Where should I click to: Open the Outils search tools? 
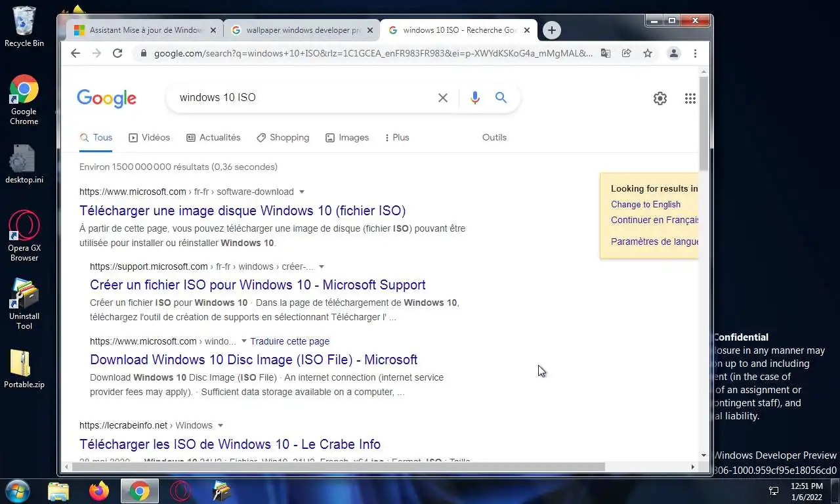[494, 137]
